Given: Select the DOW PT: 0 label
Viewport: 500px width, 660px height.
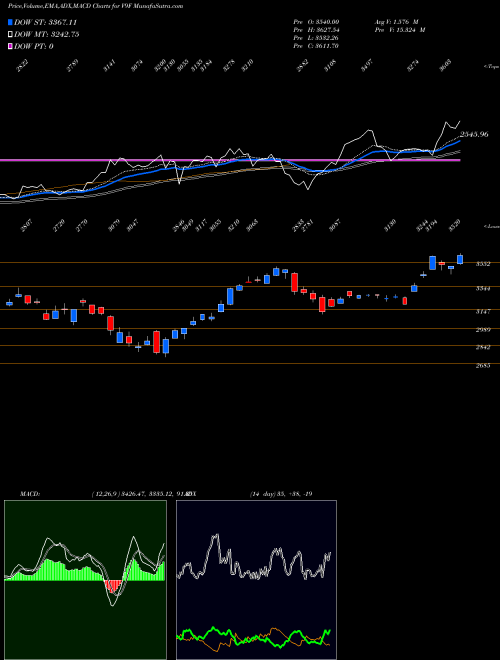Looking at the screenshot, I should point(34,46).
